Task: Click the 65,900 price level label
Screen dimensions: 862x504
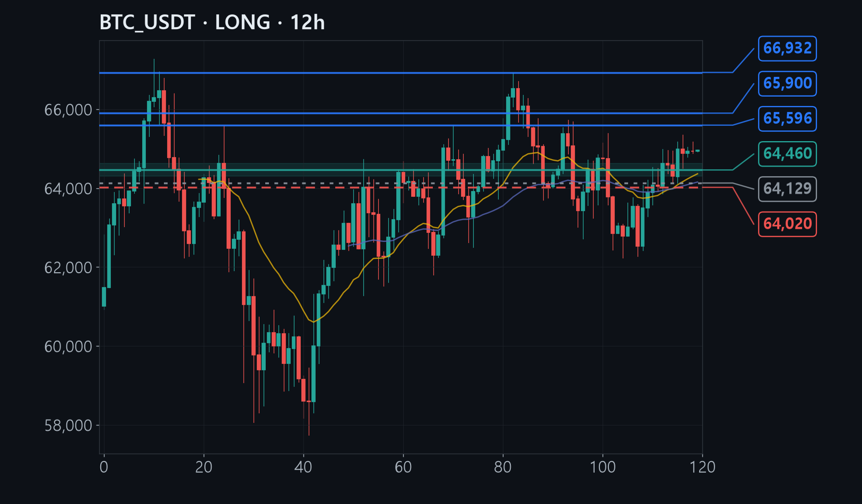Action: click(x=787, y=84)
